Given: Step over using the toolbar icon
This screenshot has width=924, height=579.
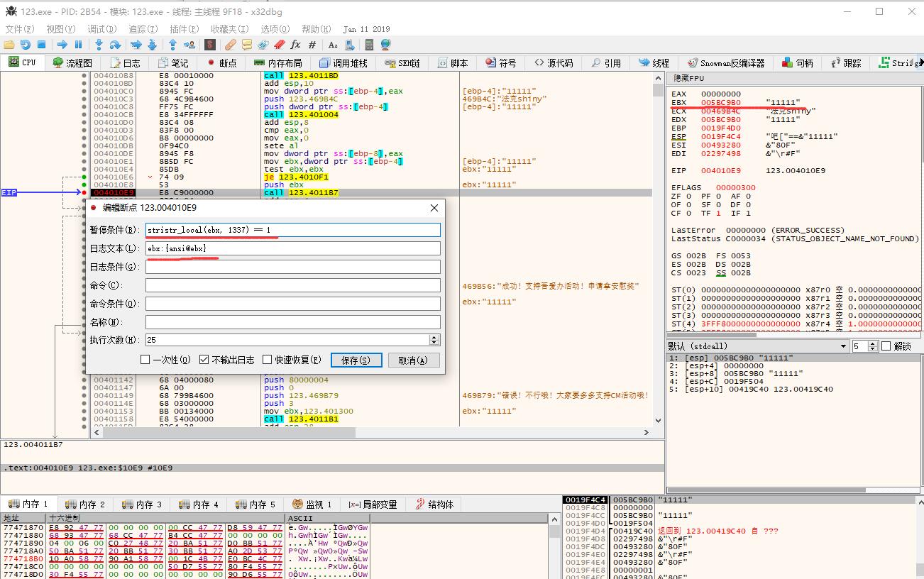Looking at the screenshot, I should (x=115, y=45).
